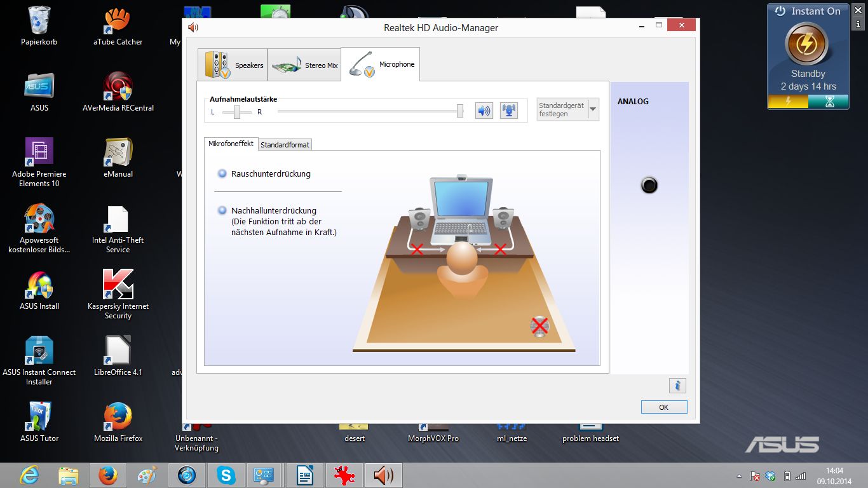
Task: Expand the Standardgerät festlegen dropdown arrow
Action: [x=593, y=109]
